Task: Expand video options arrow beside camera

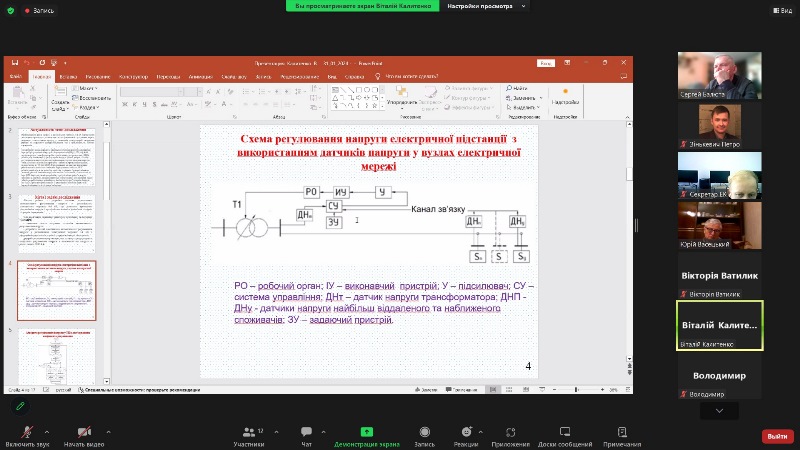Action: [108, 432]
